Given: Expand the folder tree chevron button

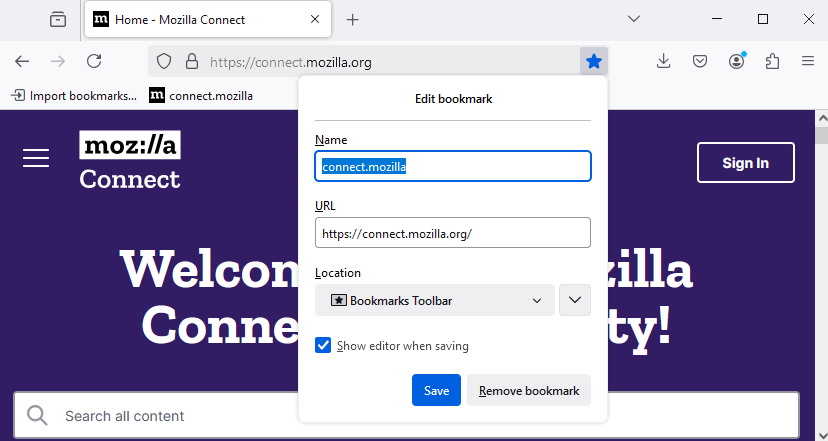Looking at the screenshot, I should pos(575,300).
